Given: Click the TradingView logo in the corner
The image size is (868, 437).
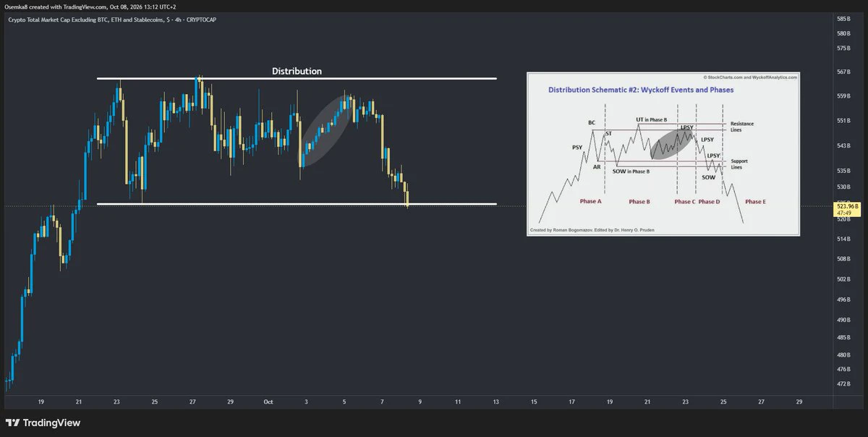Looking at the screenshot, I should (43, 423).
